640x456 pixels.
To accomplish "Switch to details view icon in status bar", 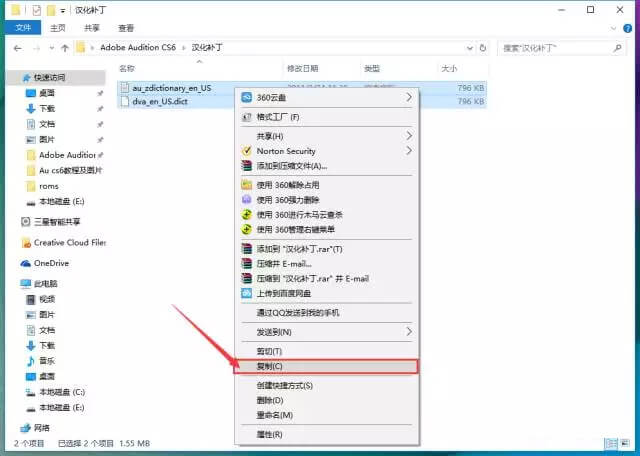I will [x=611, y=443].
